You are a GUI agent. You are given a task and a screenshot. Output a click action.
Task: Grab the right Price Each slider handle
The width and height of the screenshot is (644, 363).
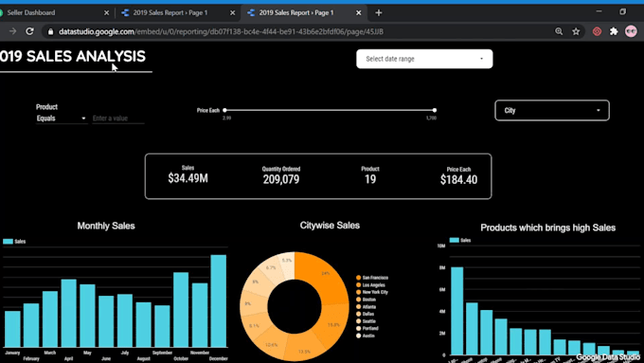(x=435, y=110)
